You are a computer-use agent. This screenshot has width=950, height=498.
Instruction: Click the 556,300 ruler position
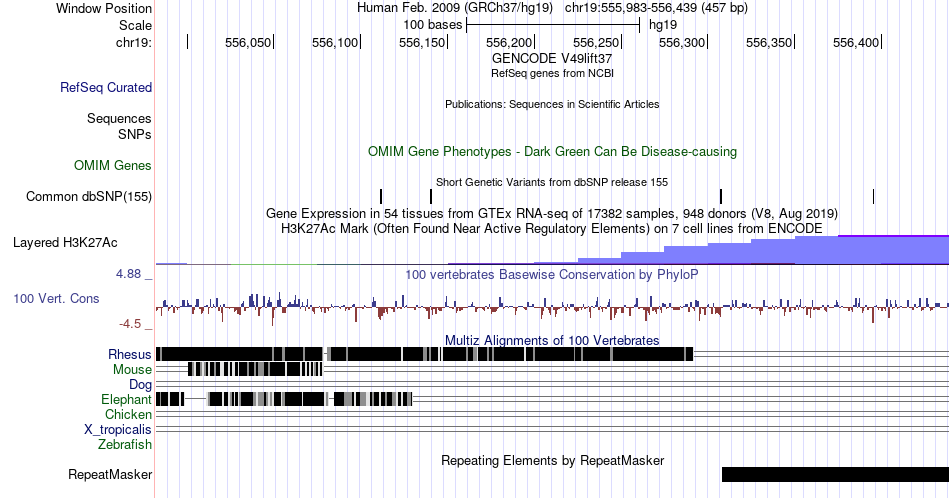coord(682,42)
